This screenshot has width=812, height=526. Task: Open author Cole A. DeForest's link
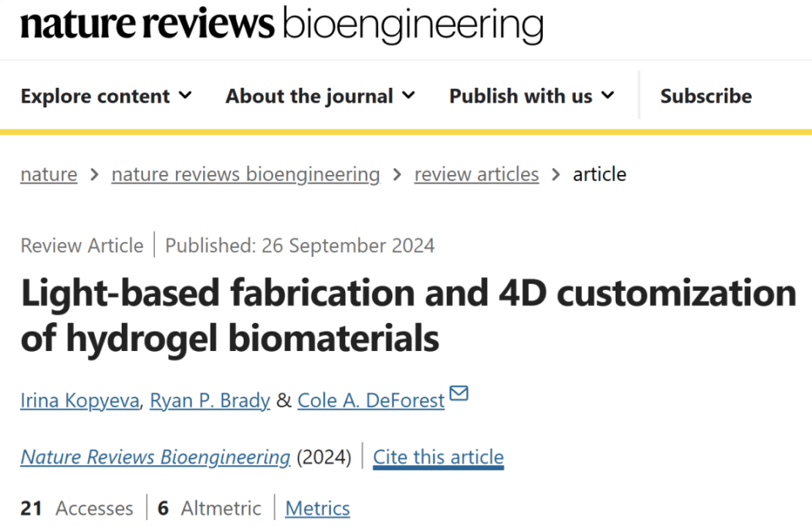[370, 400]
